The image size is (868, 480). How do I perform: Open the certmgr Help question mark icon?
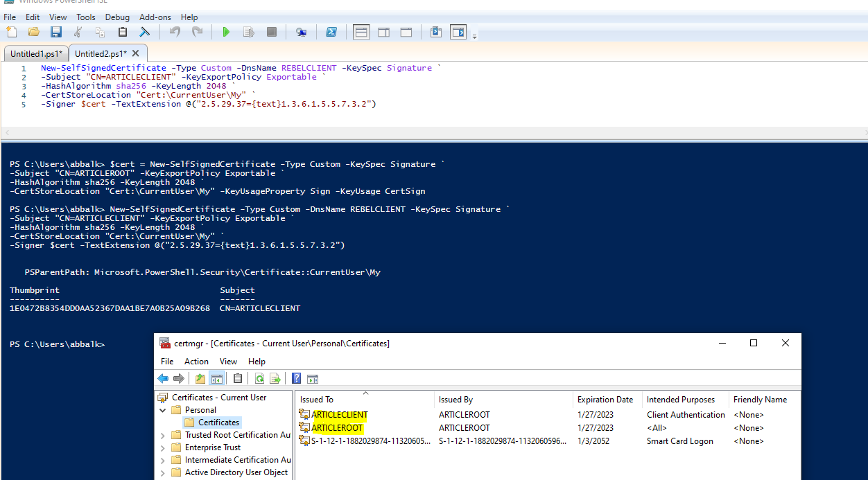296,378
